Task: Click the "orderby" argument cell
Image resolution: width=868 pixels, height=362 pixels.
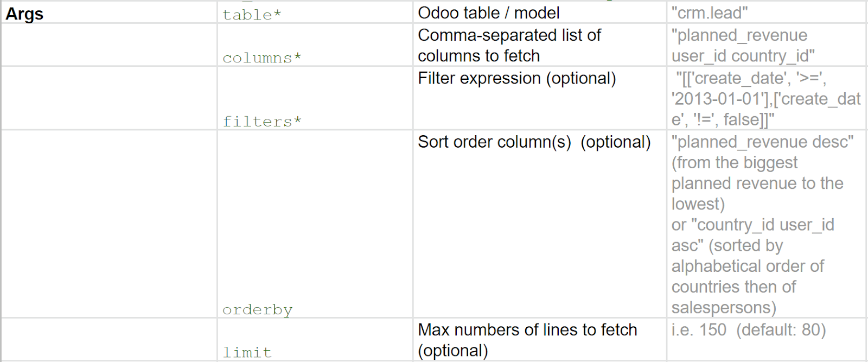Action: click(x=257, y=309)
